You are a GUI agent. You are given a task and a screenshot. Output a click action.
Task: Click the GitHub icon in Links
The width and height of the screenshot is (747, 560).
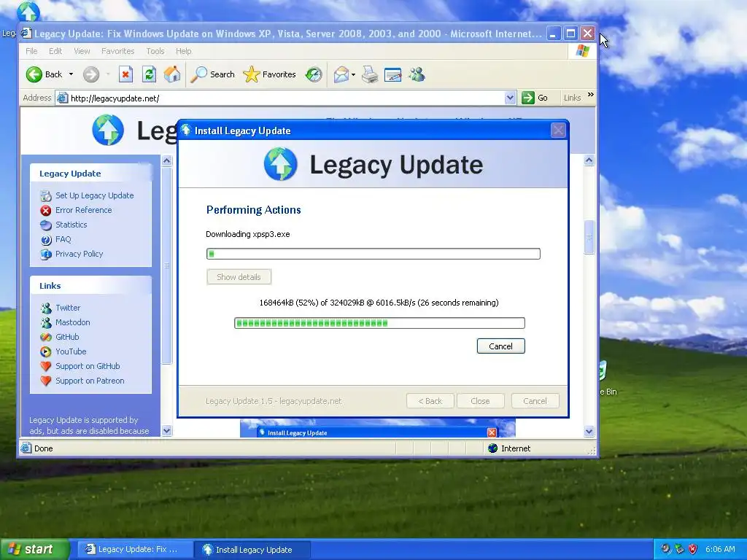click(46, 337)
